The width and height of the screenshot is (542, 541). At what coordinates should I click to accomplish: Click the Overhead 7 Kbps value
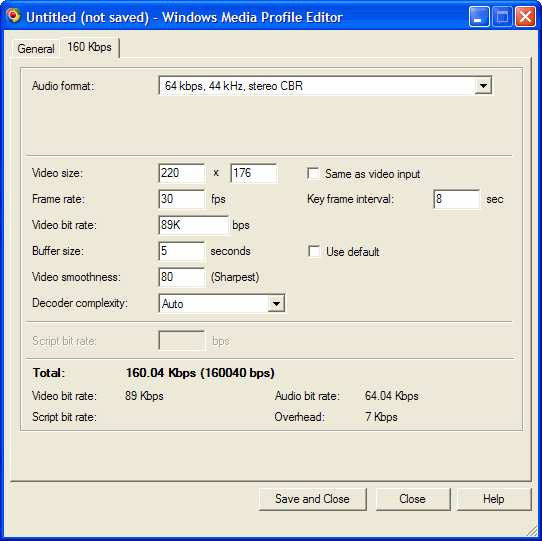(381, 417)
